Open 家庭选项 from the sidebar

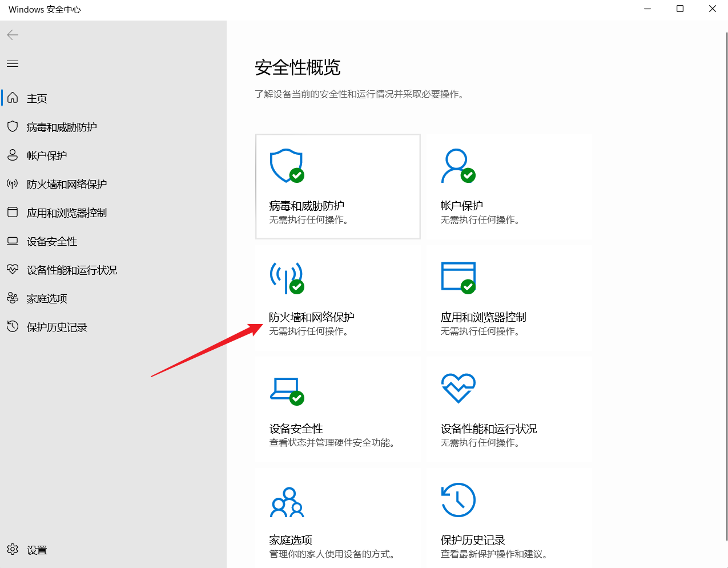(x=47, y=298)
